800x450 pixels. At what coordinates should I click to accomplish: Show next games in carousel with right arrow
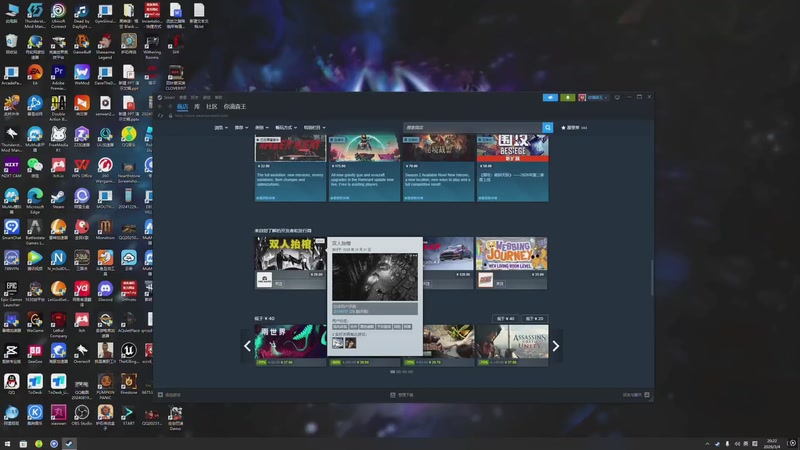(556, 346)
